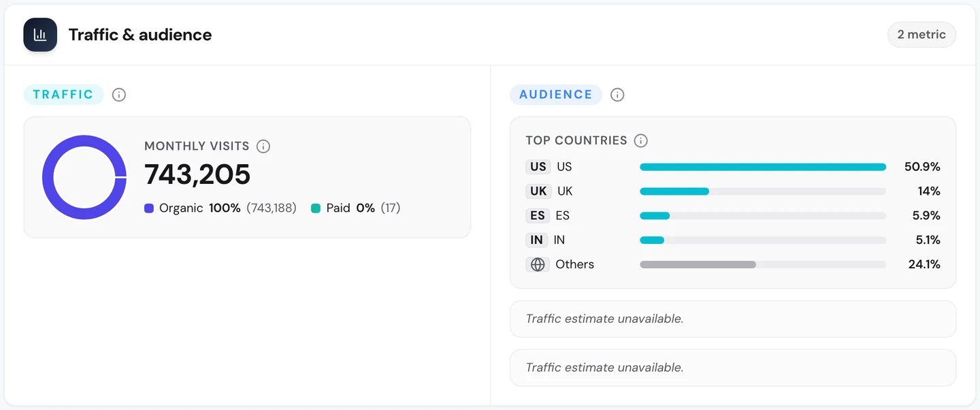Click the AUDIENCE section badge
980x410 pixels.
coord(556,95)
